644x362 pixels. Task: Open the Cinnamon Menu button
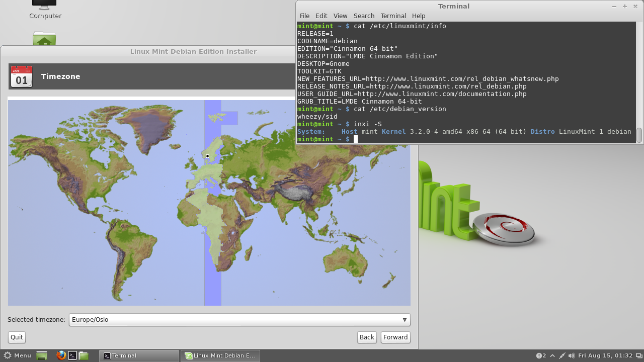[x=18, y=355]
